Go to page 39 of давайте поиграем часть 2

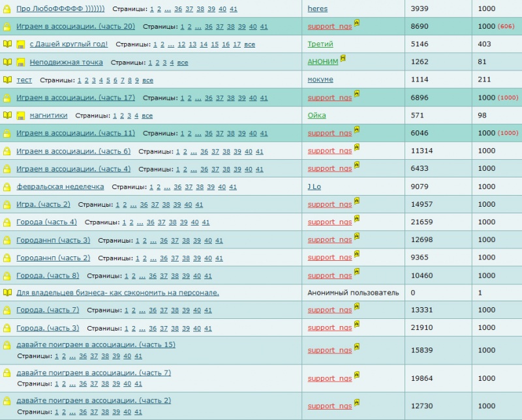coord(116,412)
